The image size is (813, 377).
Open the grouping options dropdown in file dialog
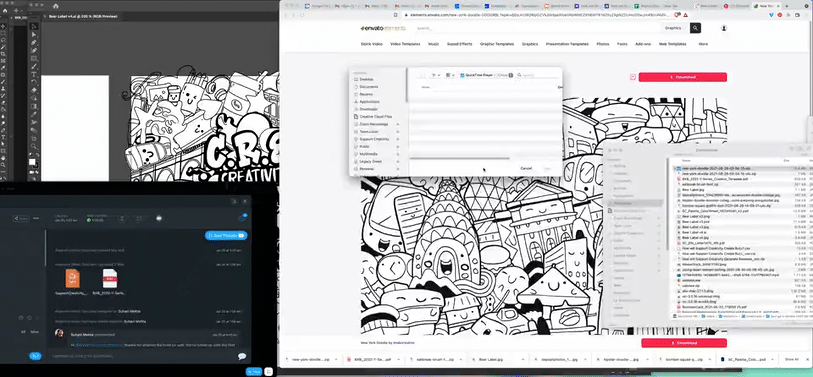tap(450, 75)
